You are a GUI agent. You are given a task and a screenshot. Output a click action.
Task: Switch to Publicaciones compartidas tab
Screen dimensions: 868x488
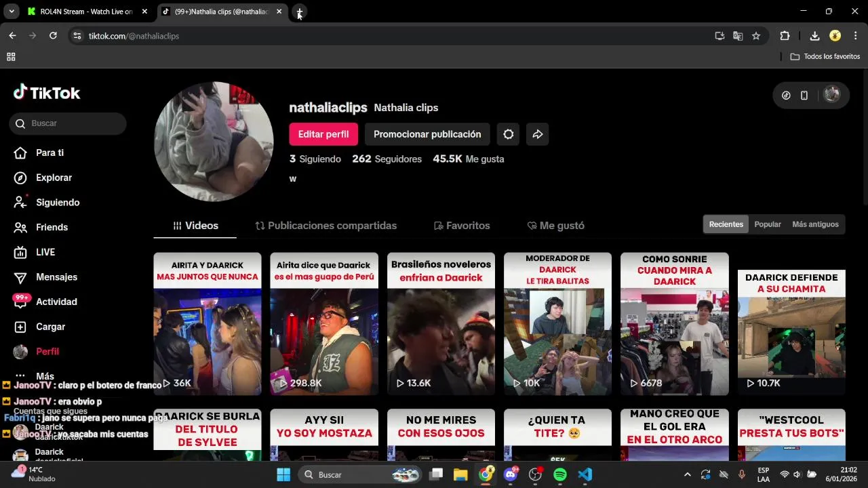coord(326,226)
